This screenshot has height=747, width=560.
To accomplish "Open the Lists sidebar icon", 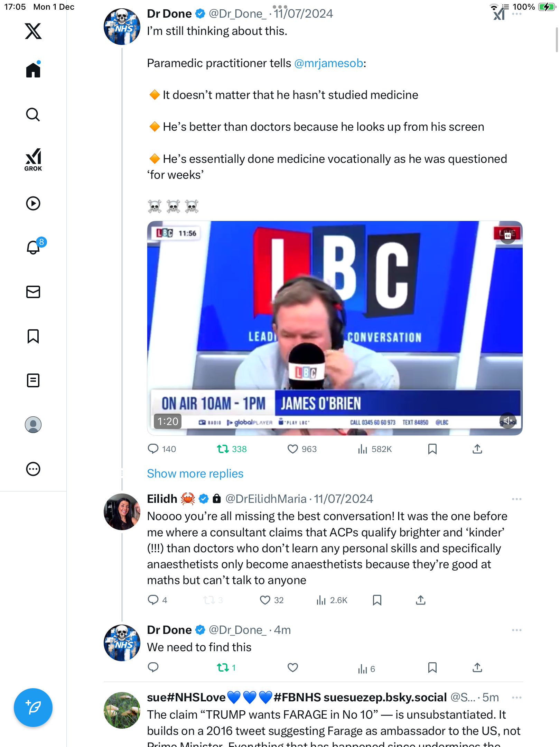I will click(x=33, y=380).
